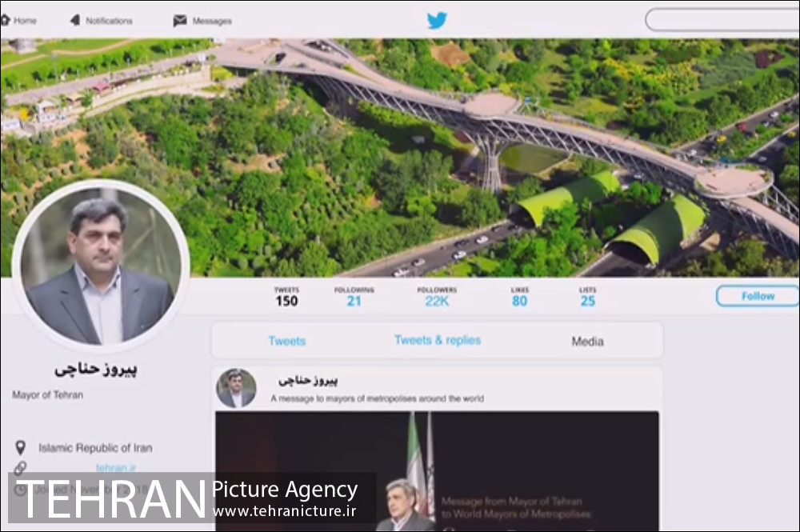Open the large circular profile photo
800x532 pixels.
pyautogui.click(x=101, y=266)
